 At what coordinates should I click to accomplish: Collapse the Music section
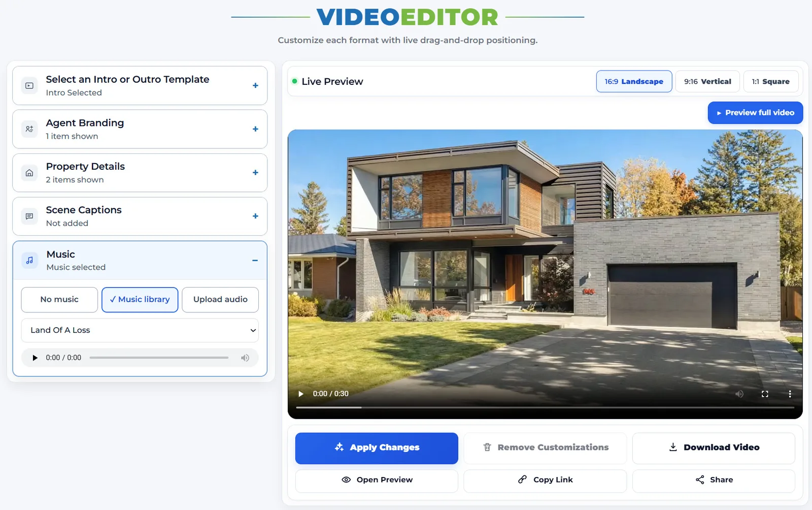point(255,261)
